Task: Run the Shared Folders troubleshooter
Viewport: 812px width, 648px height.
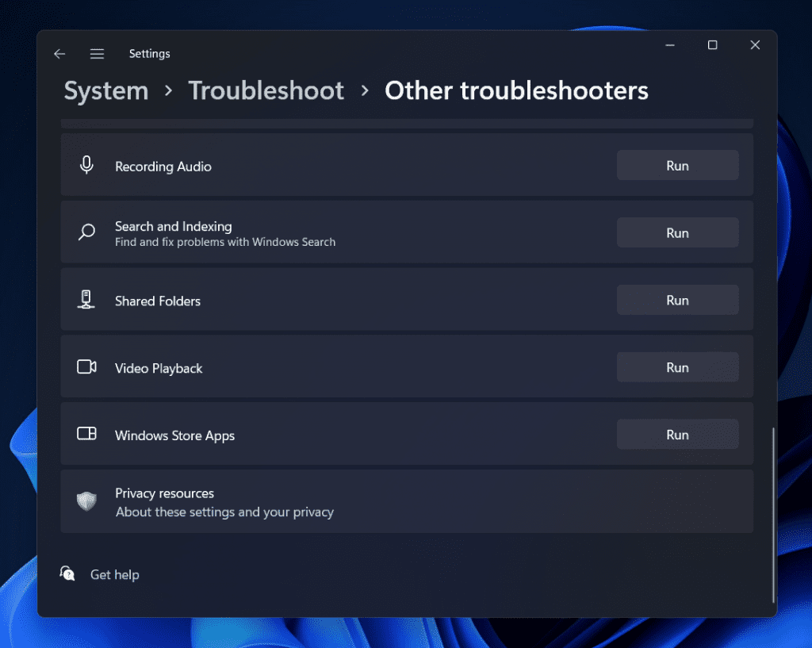Action: [x=677, y=300]
